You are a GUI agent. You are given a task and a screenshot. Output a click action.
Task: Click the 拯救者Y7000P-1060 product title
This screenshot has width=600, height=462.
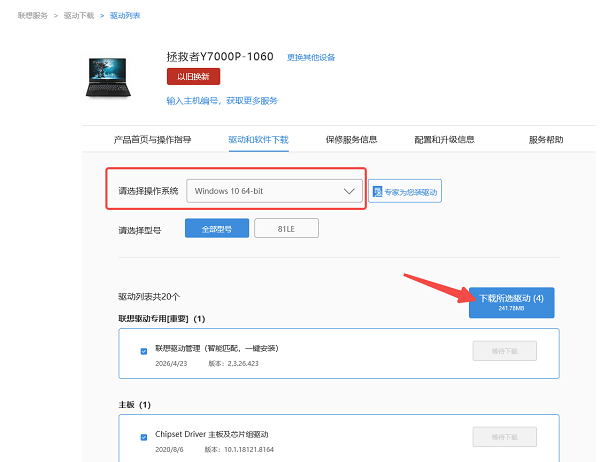pos(220,57)
